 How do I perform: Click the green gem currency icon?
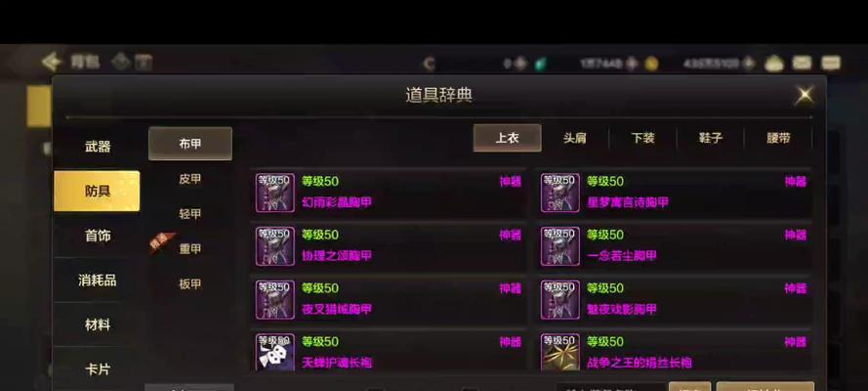tap(540, 65)
